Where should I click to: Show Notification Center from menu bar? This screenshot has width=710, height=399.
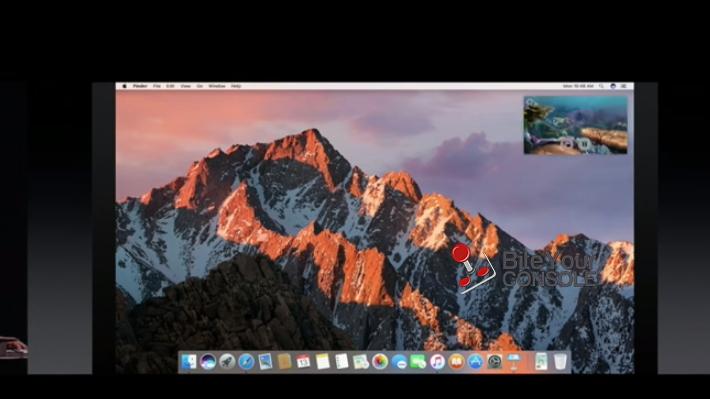(624, 86)
